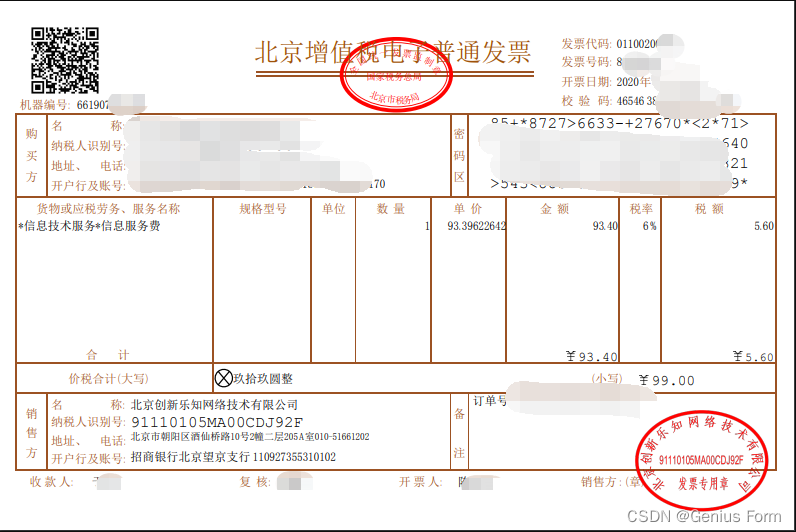Click the item *信息技术服务*信息服务费
The image size is (796, 532).
point(89,226)
